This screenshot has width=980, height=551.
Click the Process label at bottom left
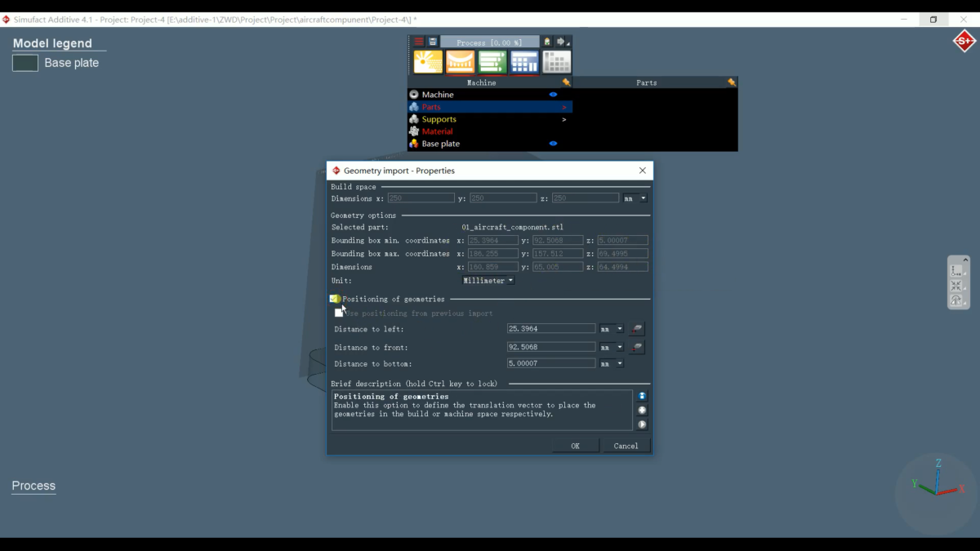[x=33, y=486]
